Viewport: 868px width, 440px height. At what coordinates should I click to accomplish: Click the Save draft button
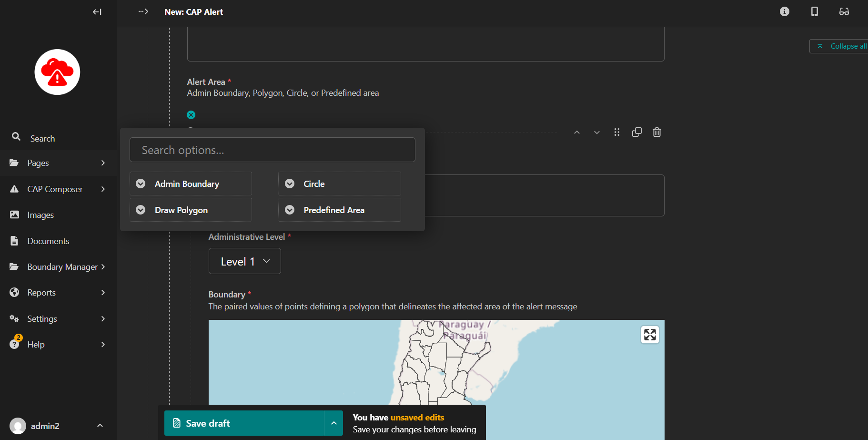pyautogui.click(x=244, y=423)
